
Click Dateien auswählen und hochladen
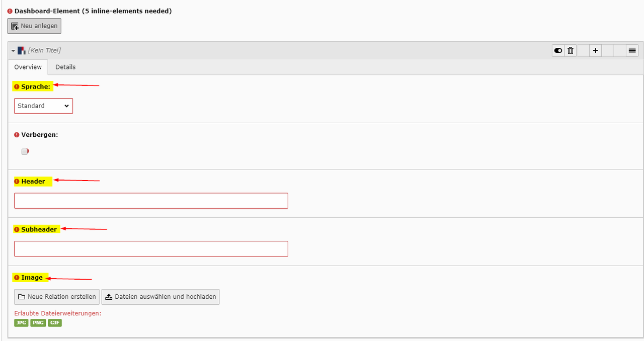point(160,297)
